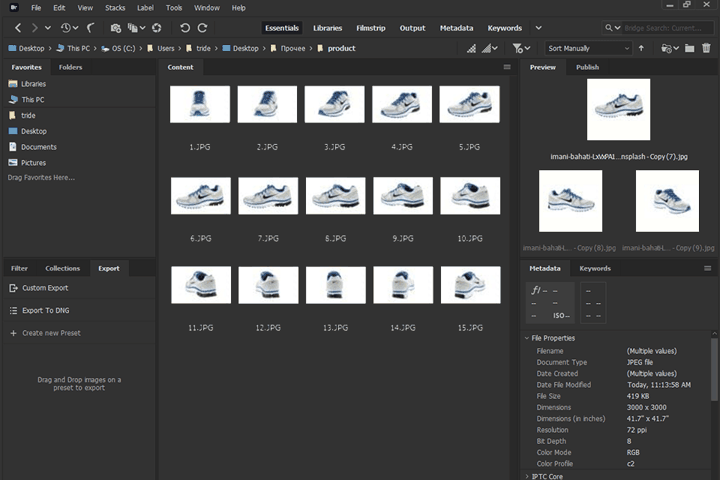
Task: Switch to Publish tab
Action: tap(587, 67)
